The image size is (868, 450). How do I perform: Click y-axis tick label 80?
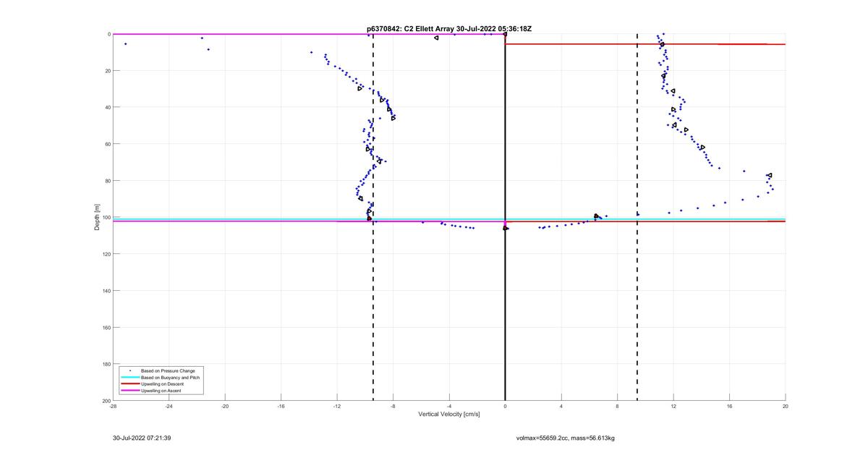[x=107, y=181]
